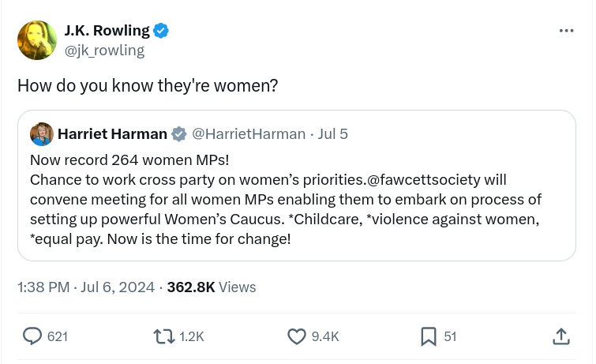596x364 pixels.
Task: Click the J.K. Rowling display name
Action: coord(107,31)
